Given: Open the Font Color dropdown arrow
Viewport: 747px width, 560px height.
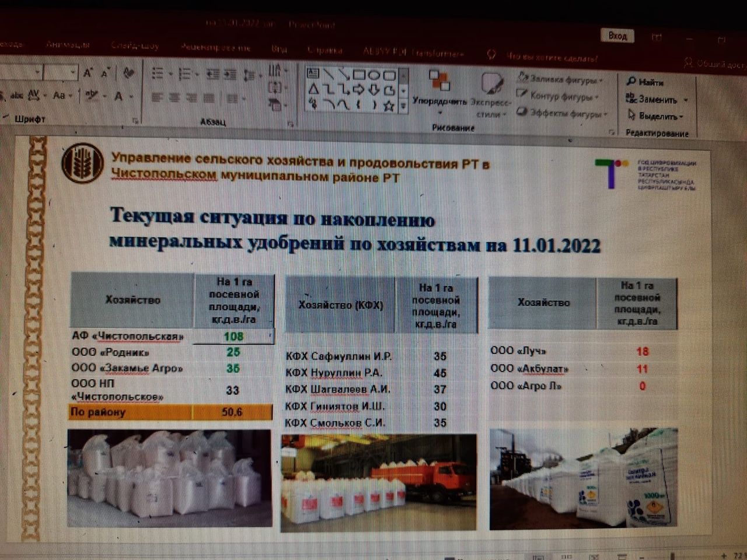Looking at the screenshot, I should coord(131,96).
